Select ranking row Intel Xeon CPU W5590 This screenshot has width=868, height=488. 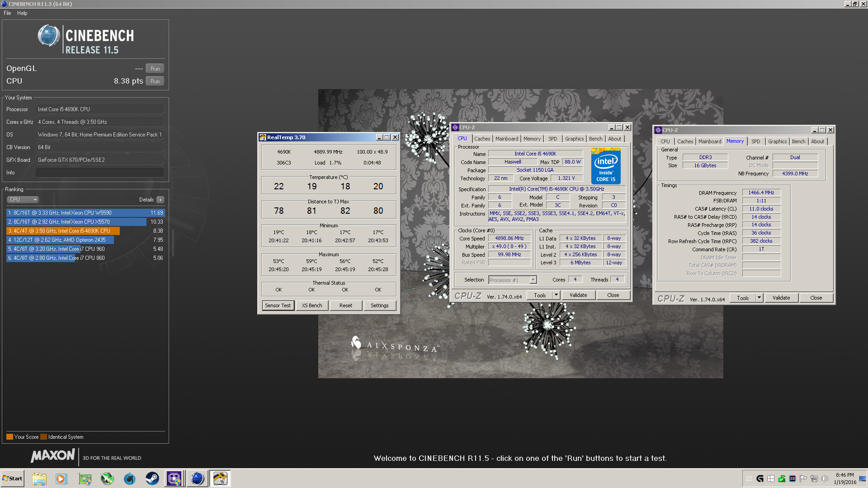point(85,213)
